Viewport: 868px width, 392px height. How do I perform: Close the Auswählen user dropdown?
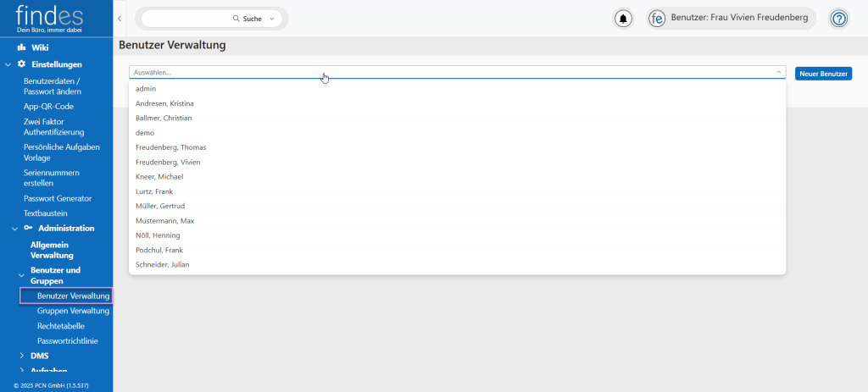point(778,73)
